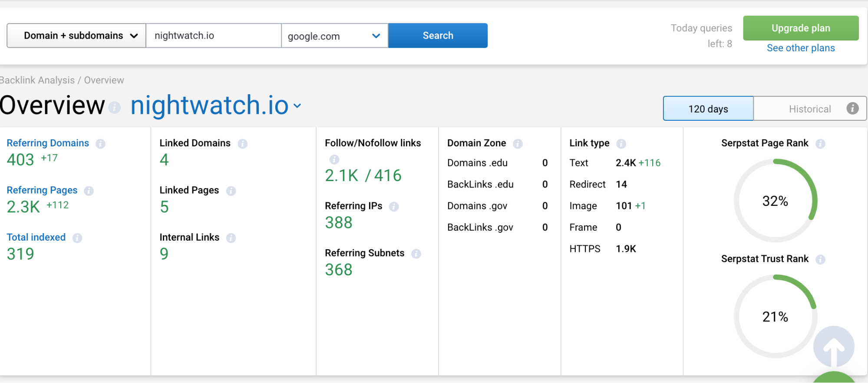Image resolution: width=868 pixels, height=383 pixels.
Task: Open the See other plans link
Action: point(801,48)
